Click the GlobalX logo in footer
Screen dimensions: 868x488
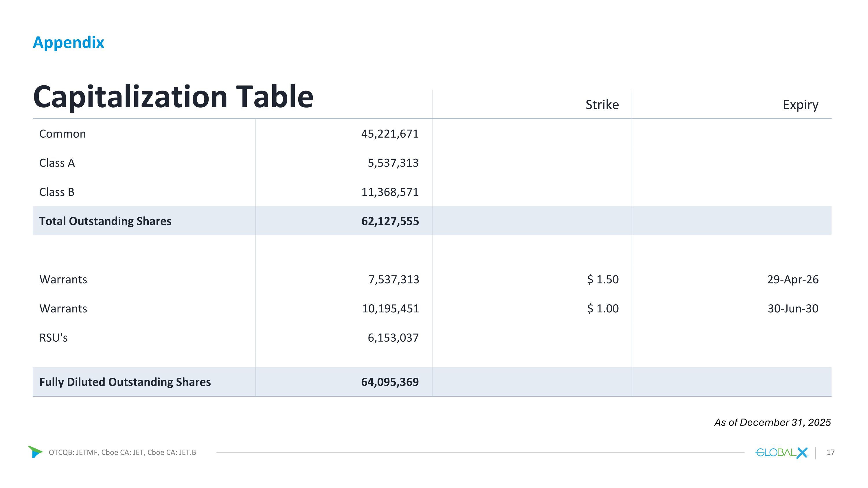pyautogui.click(x=781, y=453)
